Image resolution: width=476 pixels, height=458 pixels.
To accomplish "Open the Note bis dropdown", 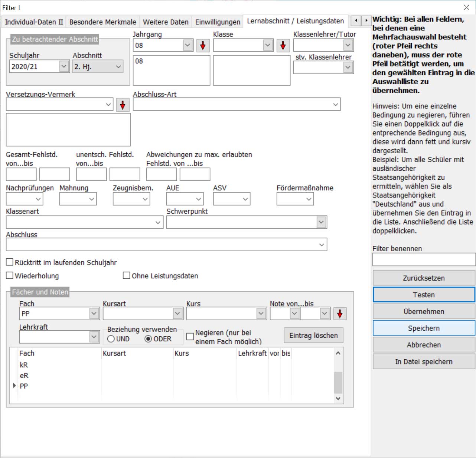I will click(325, 314).
